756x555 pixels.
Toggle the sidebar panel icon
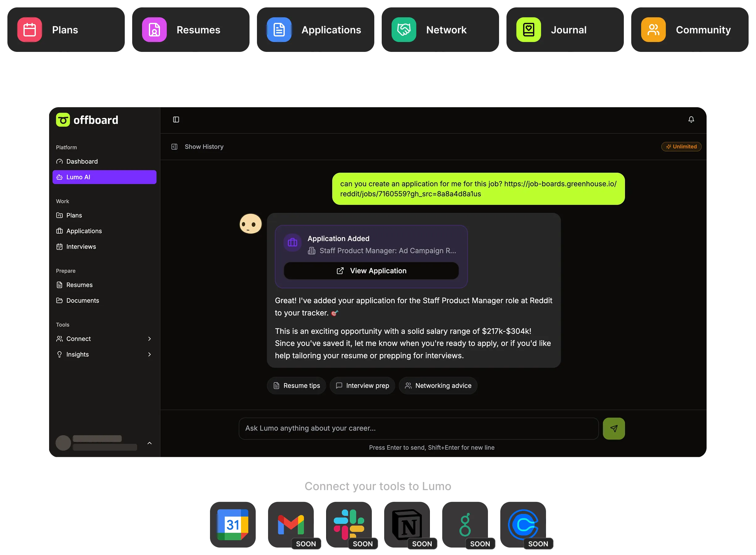pyautogui.click(x=176, y=120)
